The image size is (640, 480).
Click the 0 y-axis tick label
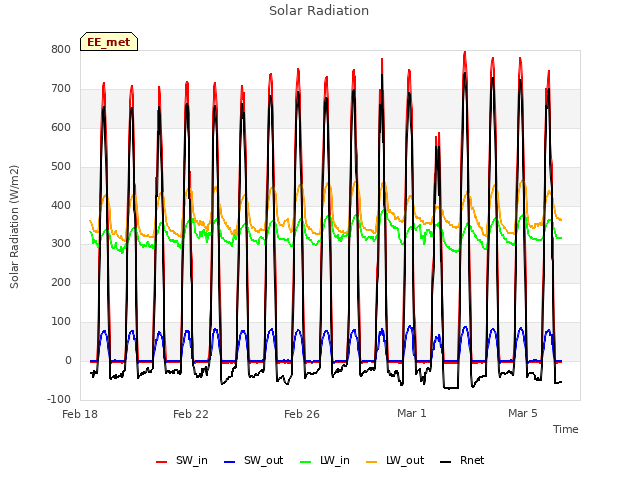68,361
